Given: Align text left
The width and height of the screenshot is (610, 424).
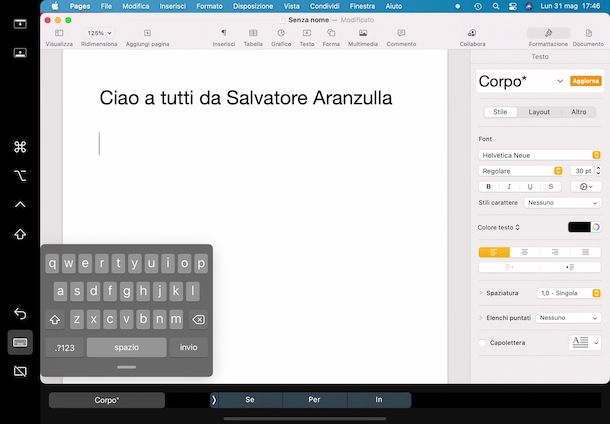Looking at the screenshot, I should (494, 252).
